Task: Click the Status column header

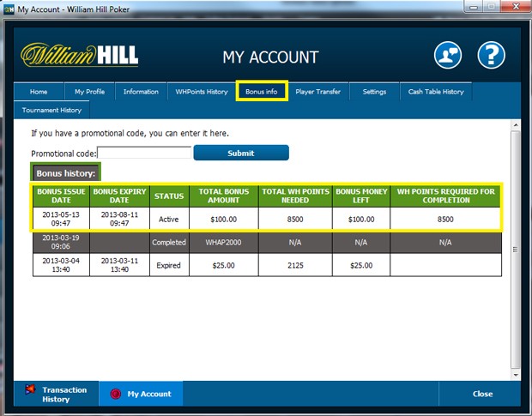Action: click(x=169, y=196)
